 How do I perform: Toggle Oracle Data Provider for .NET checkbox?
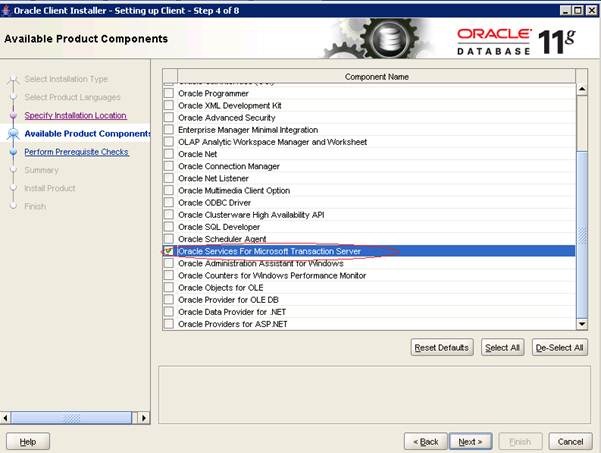[x=169, y=312]
